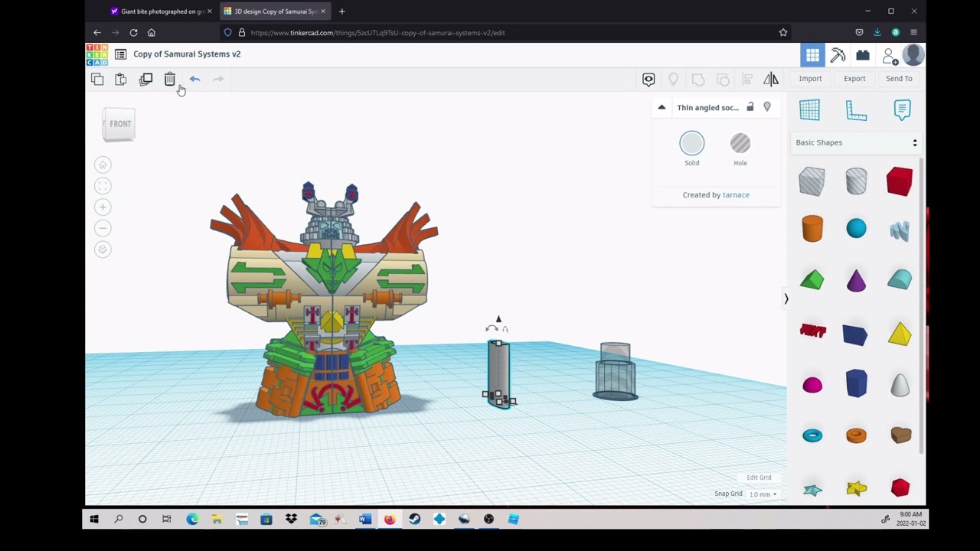Click the Paste toolbar icon
Image resolution: width=980 pixels, height=551 pixels.
[121, 79]
